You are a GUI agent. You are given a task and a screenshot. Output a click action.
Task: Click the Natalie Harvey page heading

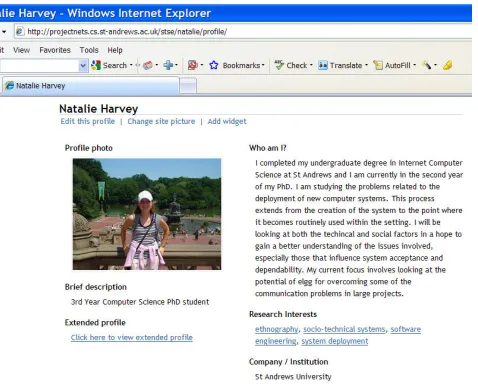click(x=99, y=109)
